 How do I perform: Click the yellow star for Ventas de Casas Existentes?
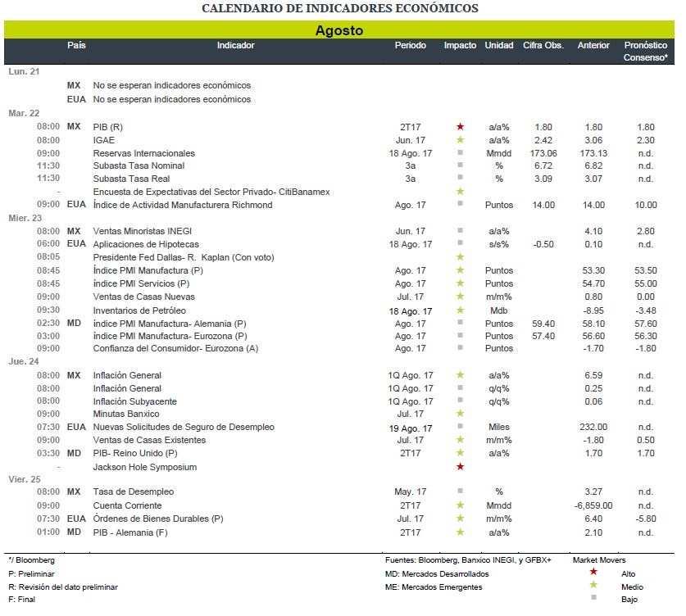pyautogui.click(x=460, y=439)
